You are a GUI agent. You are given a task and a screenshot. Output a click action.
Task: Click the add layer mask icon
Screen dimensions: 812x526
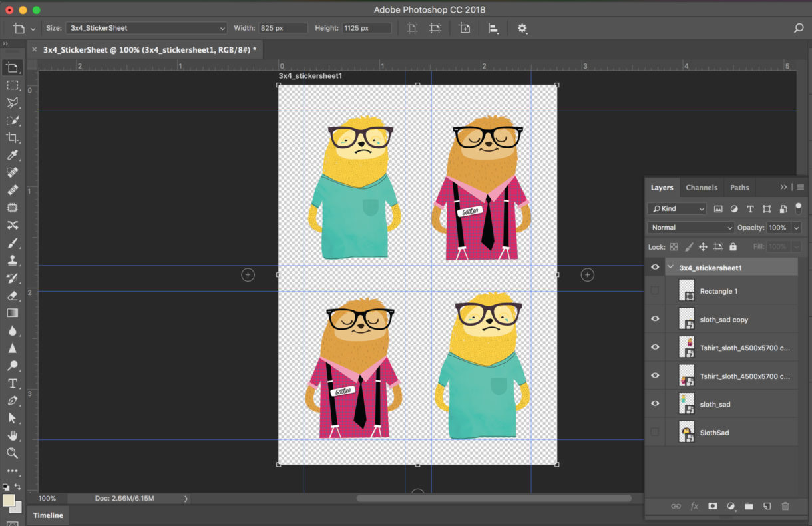[712, 506]
